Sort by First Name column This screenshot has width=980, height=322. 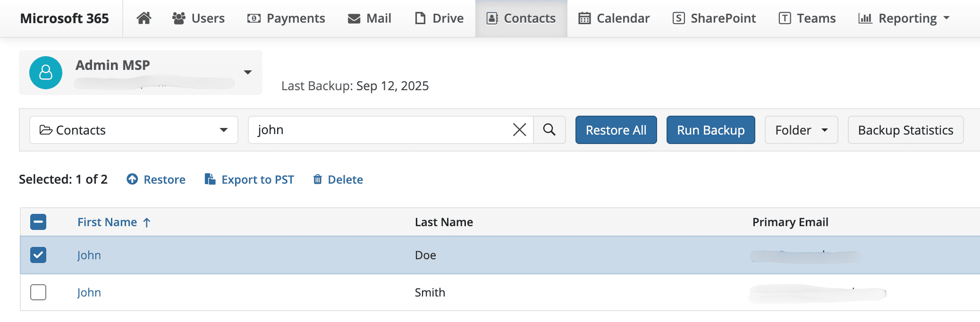pyautogui.click(x=114, y=222)
